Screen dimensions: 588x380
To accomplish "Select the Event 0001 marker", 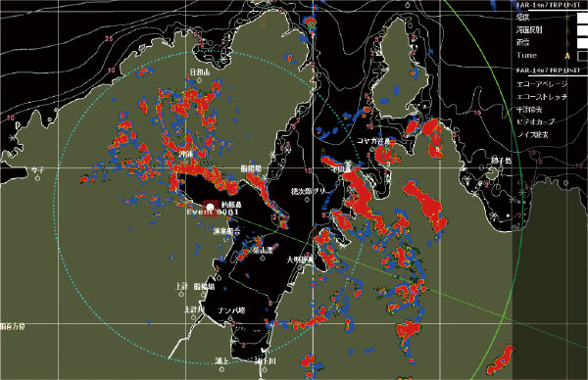I will point(211,208).
